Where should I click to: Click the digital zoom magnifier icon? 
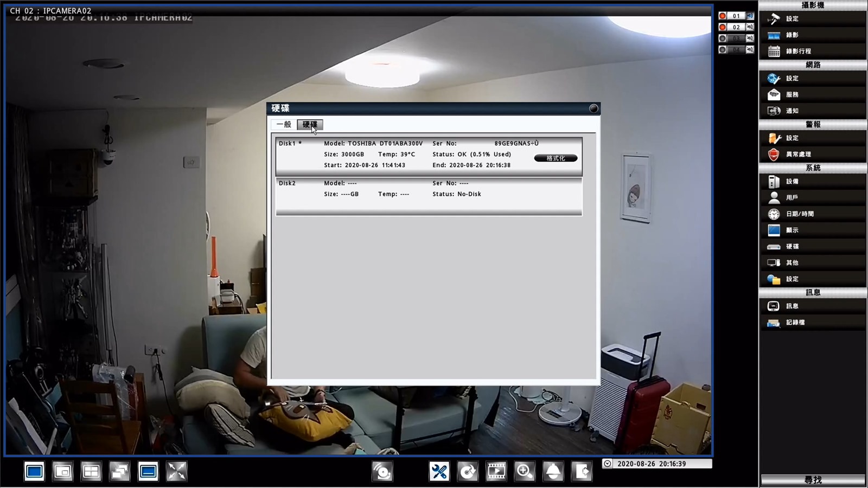coord(524,471)
